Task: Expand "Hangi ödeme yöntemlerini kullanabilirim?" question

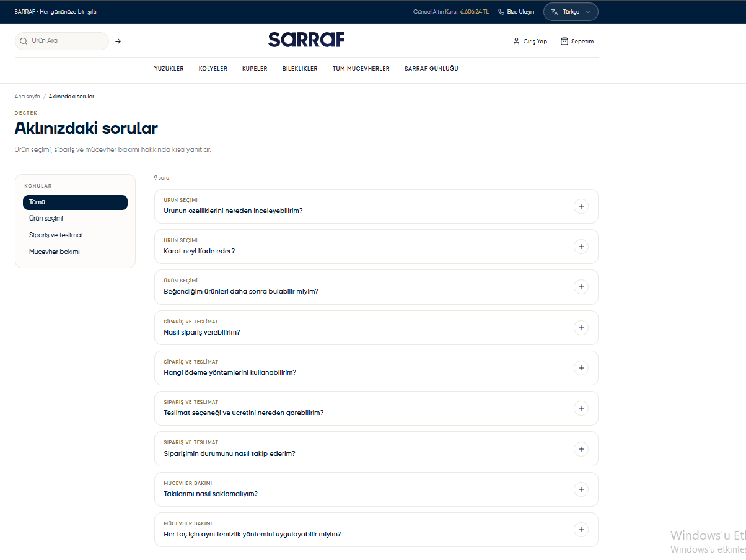Action: [x=376, y=368]
